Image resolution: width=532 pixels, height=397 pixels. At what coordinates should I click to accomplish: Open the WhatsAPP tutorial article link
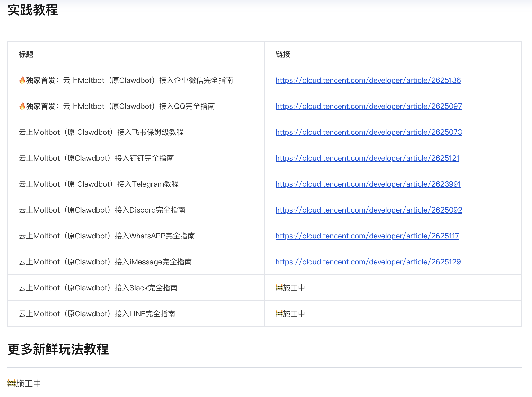tap(367, 236)
